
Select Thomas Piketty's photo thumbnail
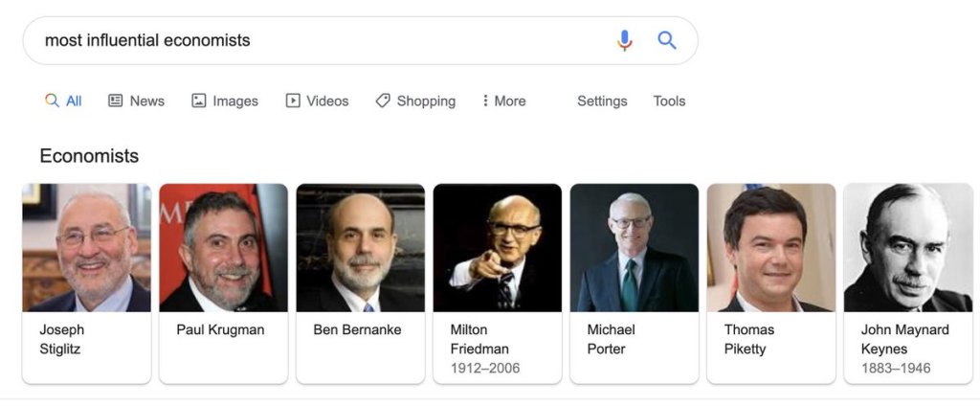click(770, 247)
